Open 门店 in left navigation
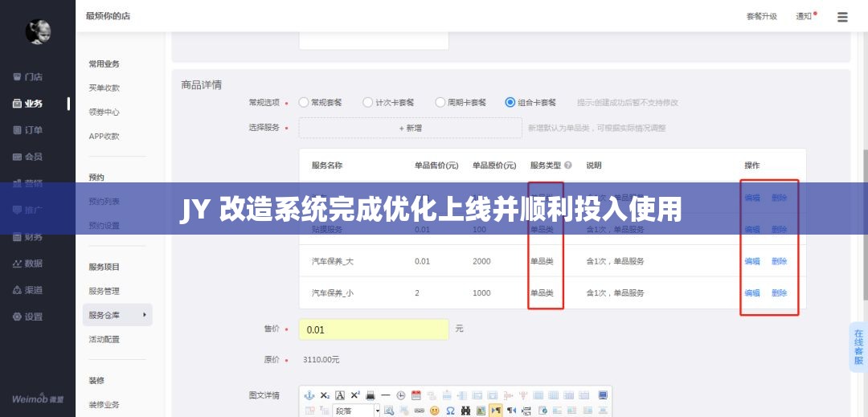The image size is (868, 417). click(27, 77)
